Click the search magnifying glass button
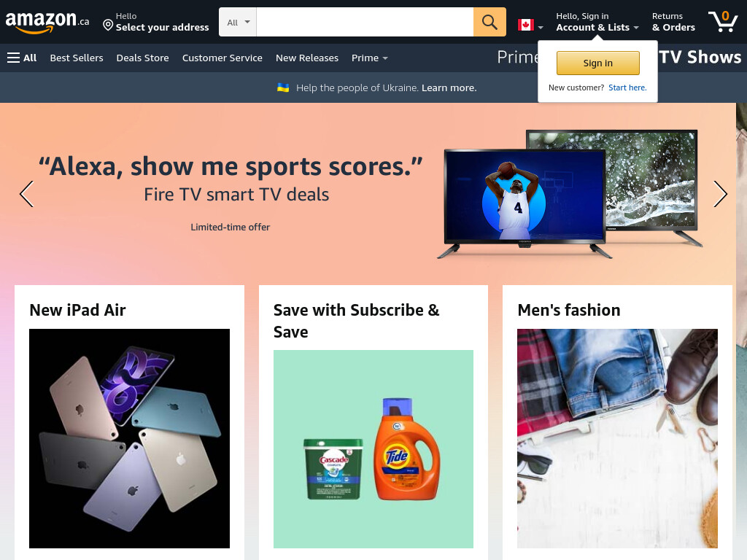This screenshot has height=560, width=747. tap(489, 22)
